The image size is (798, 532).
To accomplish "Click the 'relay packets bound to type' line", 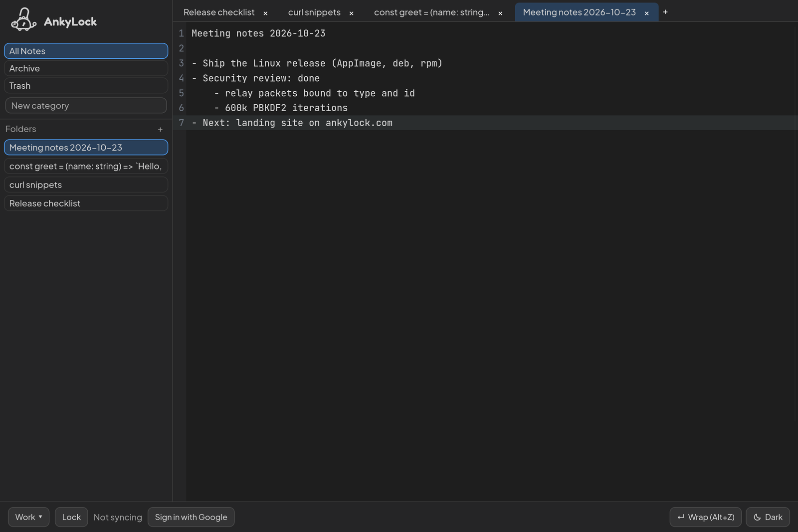I will pyautogui.click(x=314, y=93).
